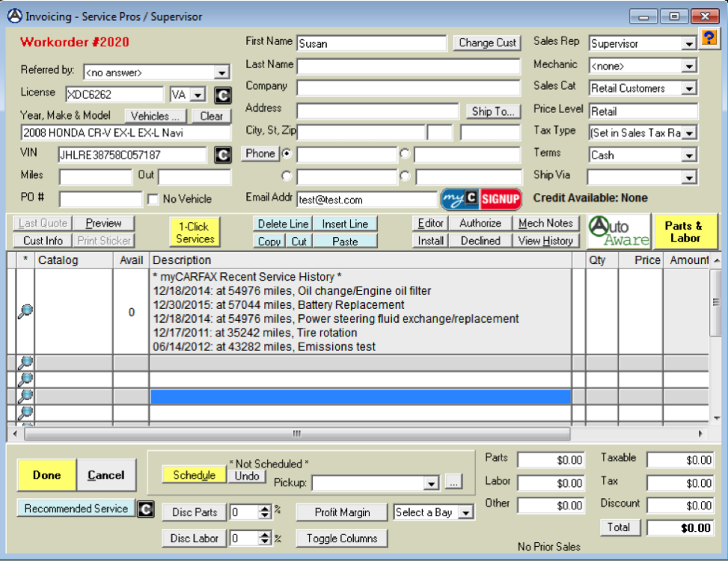Screen dimensions: 728x561
Task: Open the Tax Type dropdown
Action: [x=689, y=132]
